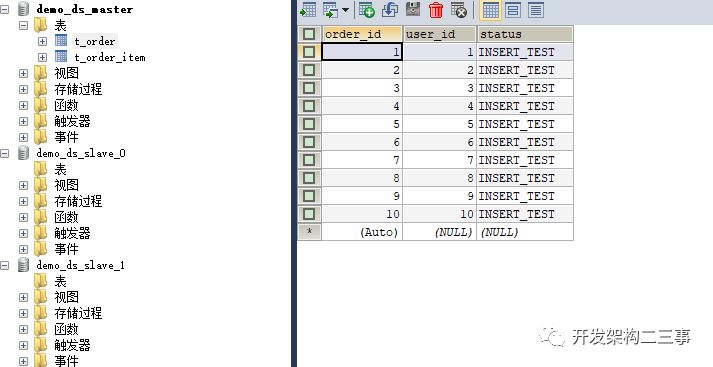Check the row checkbox for order_id 5

click(309, 124)
